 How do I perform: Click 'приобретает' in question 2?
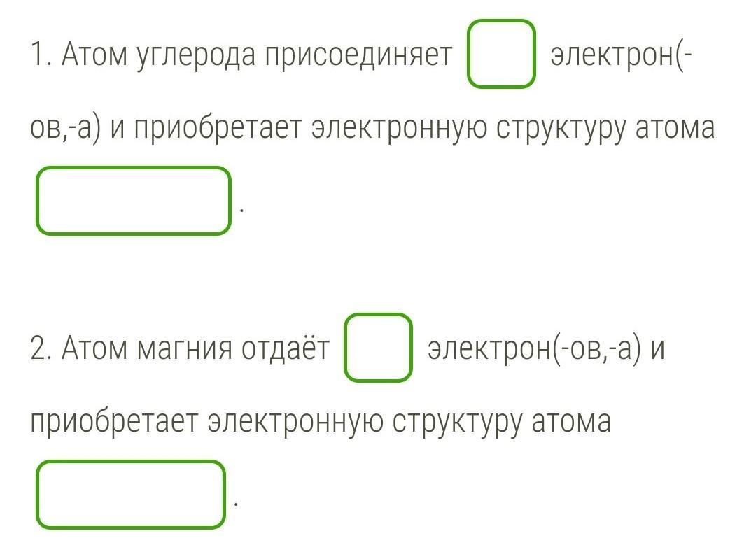pos(114,423)
